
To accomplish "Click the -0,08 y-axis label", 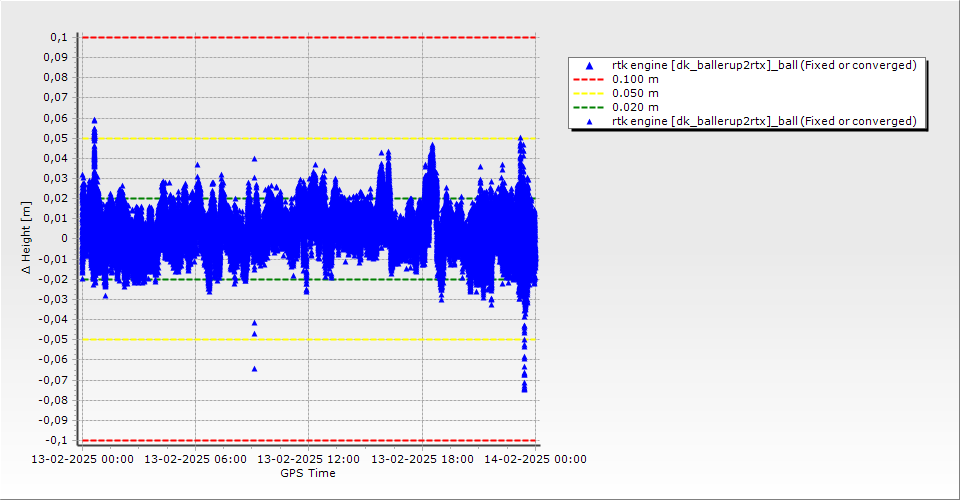I will 53,400.
